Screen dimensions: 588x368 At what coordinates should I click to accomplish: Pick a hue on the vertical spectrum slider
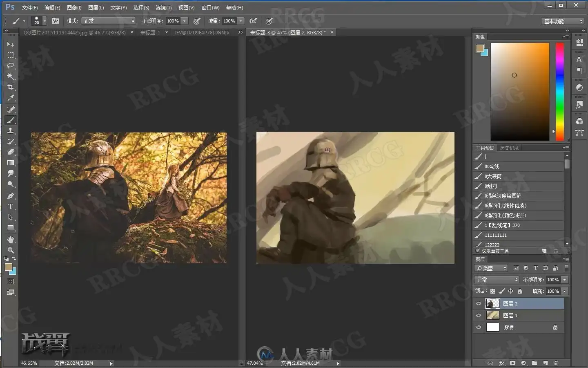560,92
